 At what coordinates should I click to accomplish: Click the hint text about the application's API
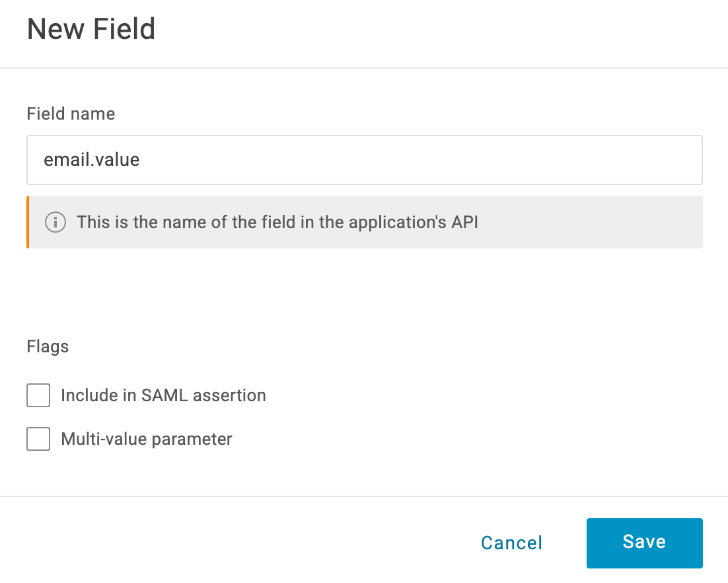[x=277, y=222]
